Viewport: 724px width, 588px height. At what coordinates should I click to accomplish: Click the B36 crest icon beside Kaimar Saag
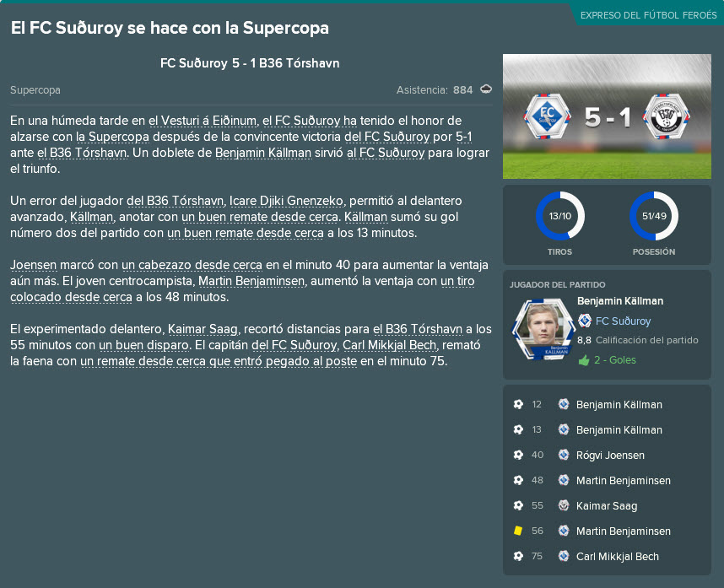coord(564,505)
